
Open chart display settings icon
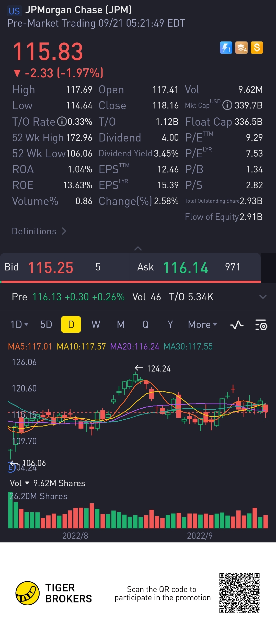click(261, 325)
